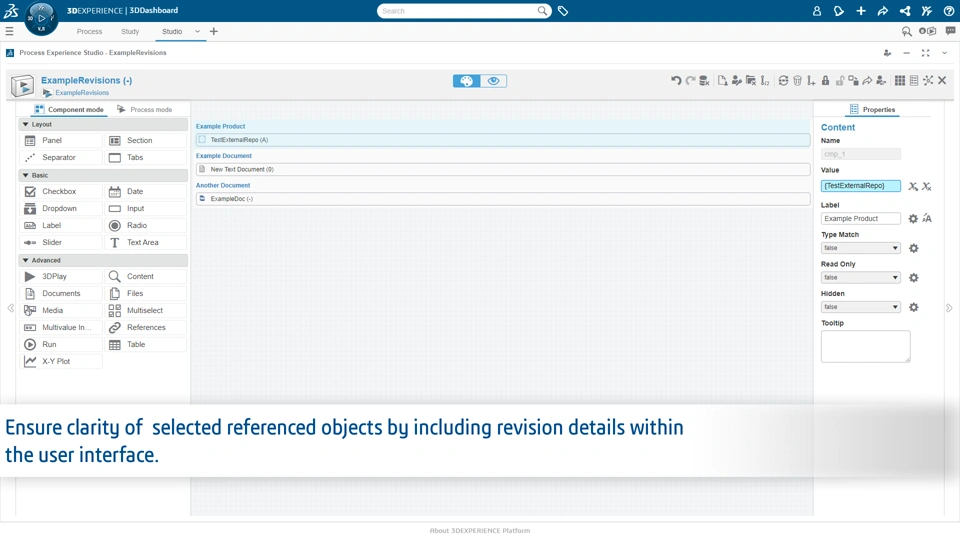Collapse left panel with side arrow

click(10, 308)
